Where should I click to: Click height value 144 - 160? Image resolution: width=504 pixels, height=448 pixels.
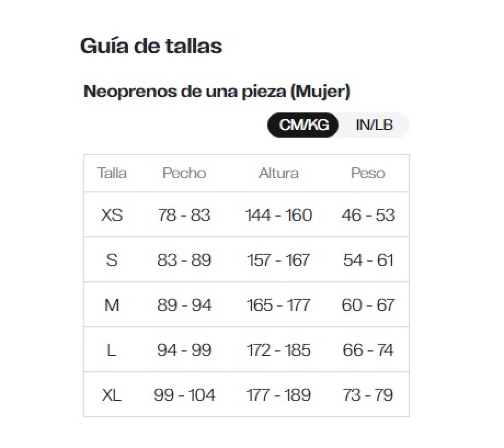278,215
